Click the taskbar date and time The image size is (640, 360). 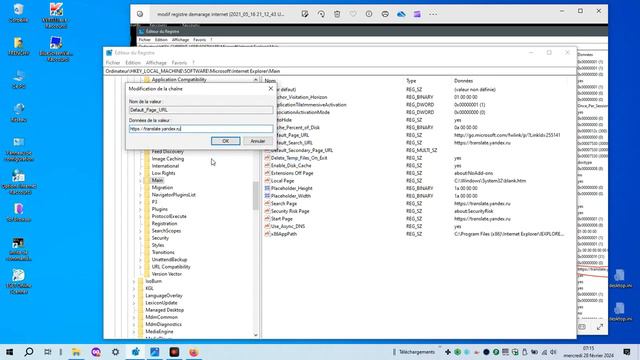point(589,352)
